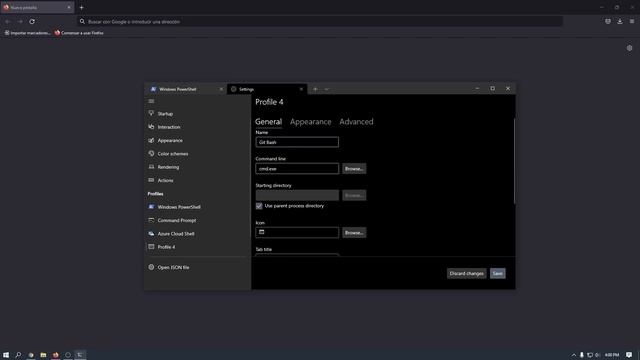Switch to Firefox on the taskbar
Screen dimensions: 640x360
point(56,355)
